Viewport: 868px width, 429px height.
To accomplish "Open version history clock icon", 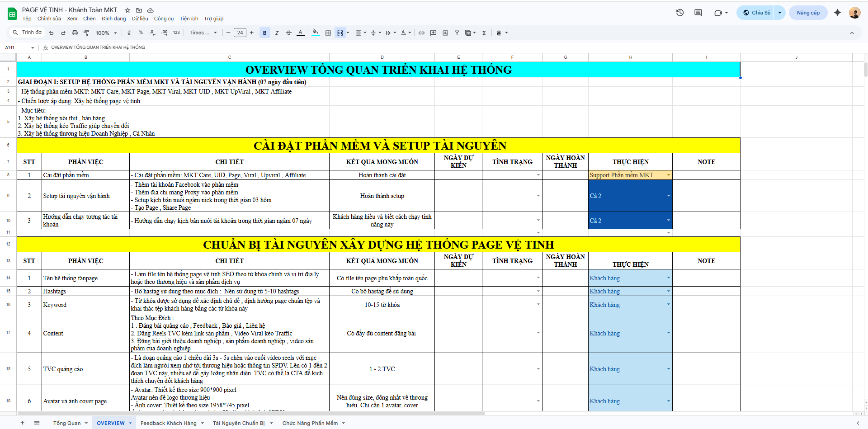I will (680, 13).
